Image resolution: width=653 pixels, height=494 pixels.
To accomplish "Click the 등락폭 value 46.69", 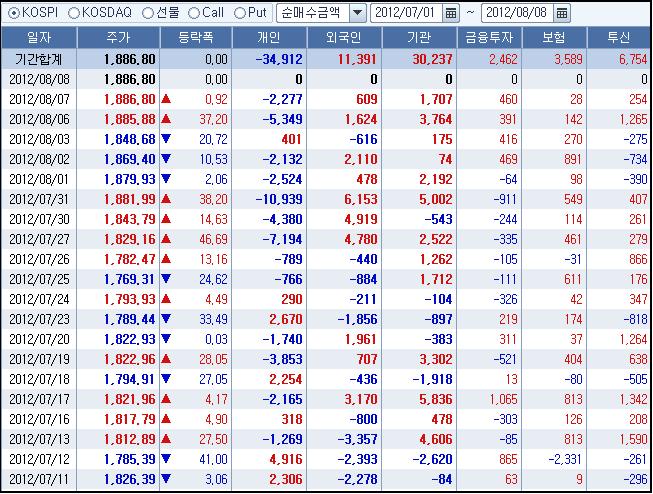I will point(213,240).
